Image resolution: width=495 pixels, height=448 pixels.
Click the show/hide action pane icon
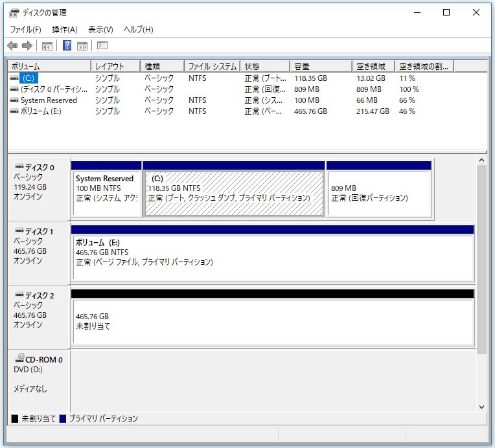82,46
